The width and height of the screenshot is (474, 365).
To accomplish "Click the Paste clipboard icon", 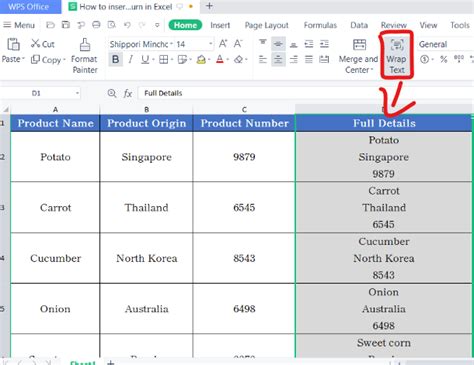I will point(13,44).
